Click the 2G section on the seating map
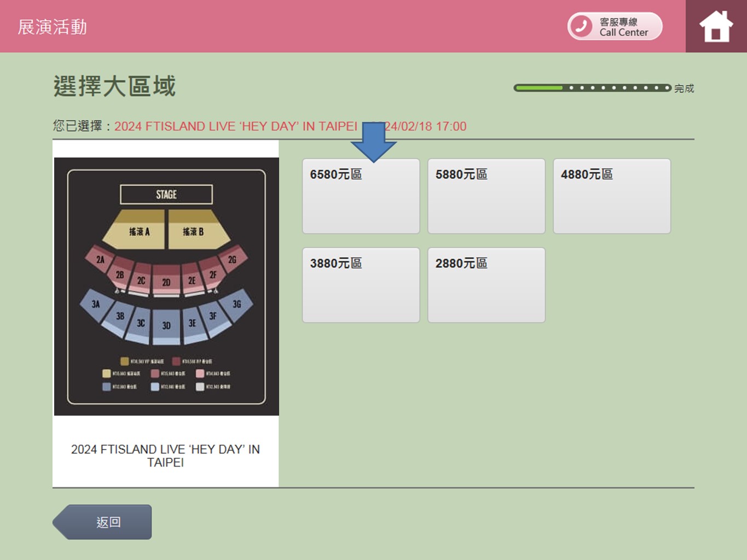 click(233, 260)
